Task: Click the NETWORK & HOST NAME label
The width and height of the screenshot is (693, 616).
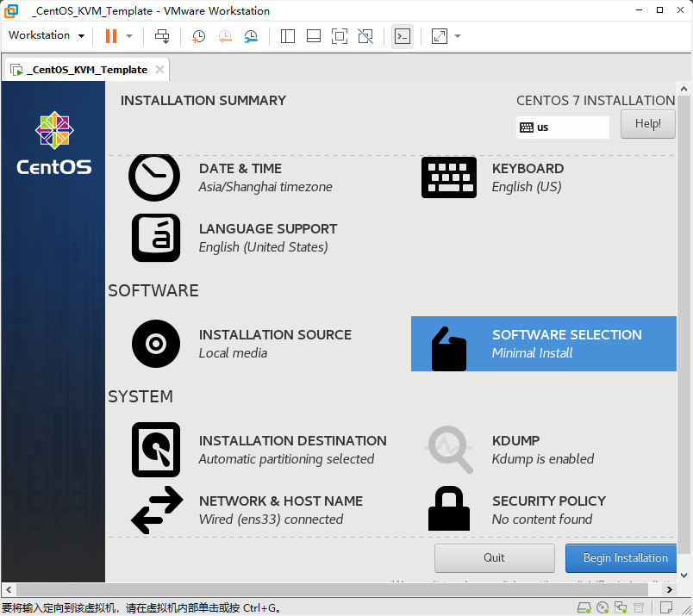Action: (x=281, y=501)
